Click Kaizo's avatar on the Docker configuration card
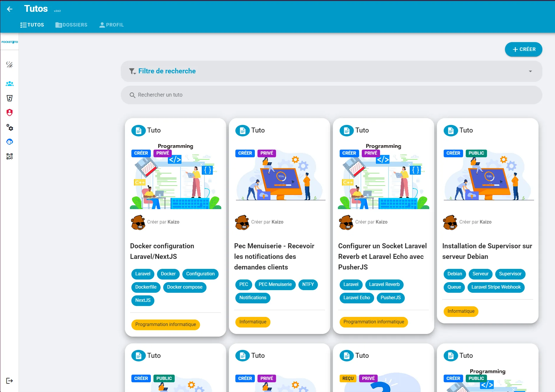Image resolution: width=555 pixels, height=392 pixels. tap(138, 222)
